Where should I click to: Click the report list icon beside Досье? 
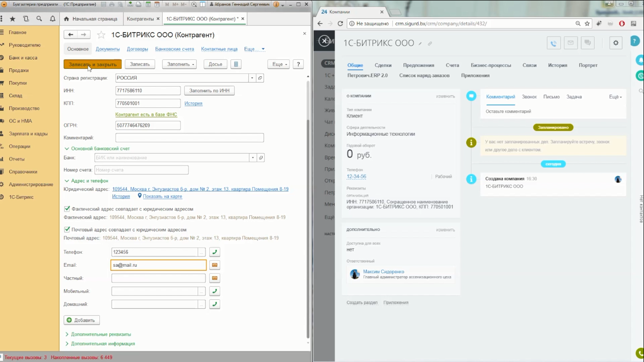coord(236,64)
